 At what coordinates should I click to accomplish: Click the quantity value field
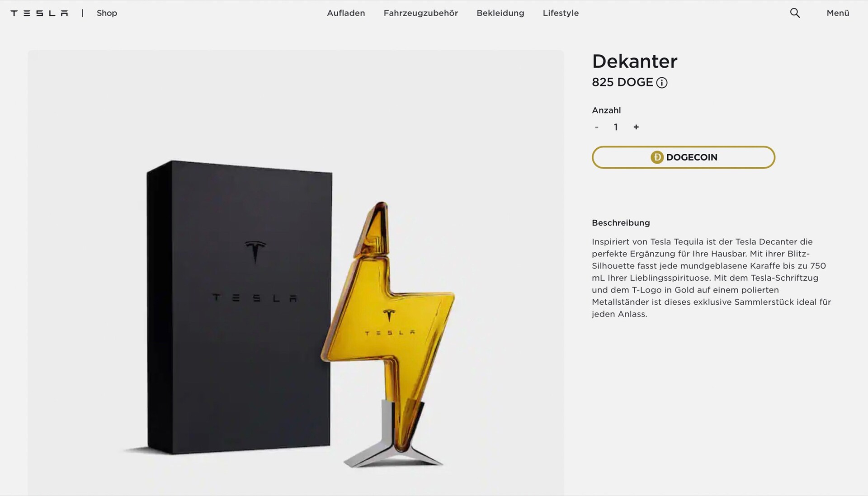point(616,127)
